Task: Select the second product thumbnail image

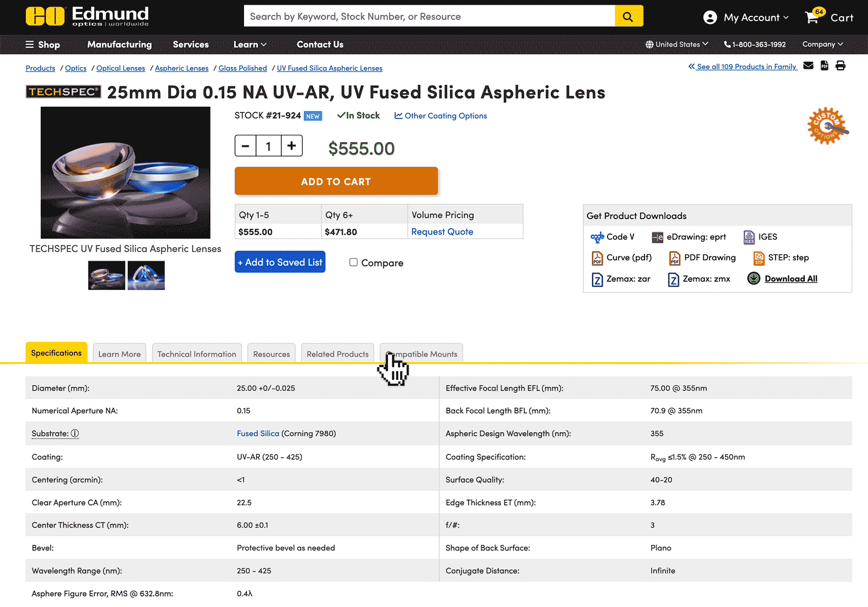Action: click(146, 276)
